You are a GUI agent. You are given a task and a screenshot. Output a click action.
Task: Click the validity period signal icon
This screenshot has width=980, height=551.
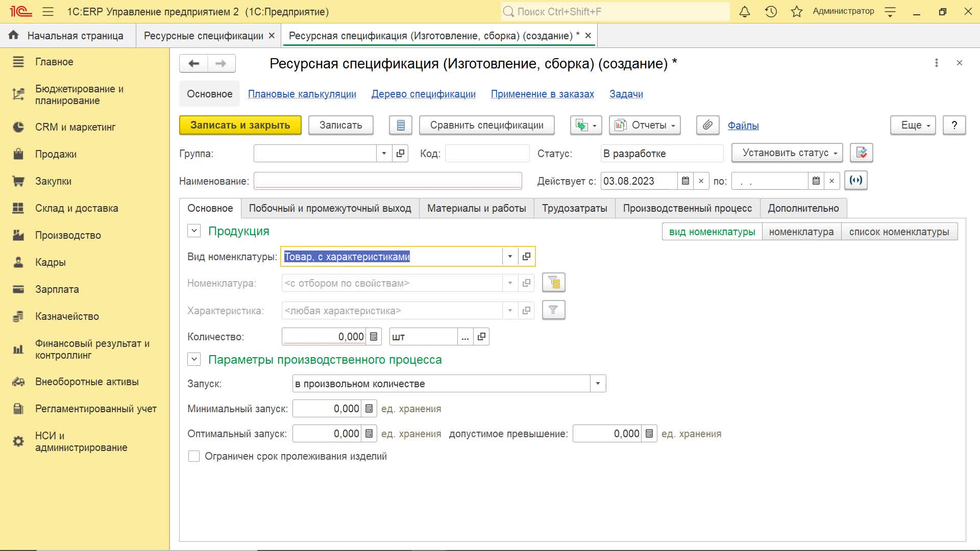tap(856, 180)
